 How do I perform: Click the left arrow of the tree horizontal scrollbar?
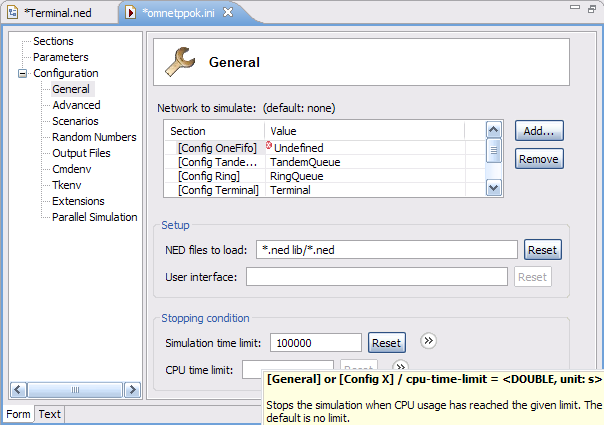tap(18, 390)
